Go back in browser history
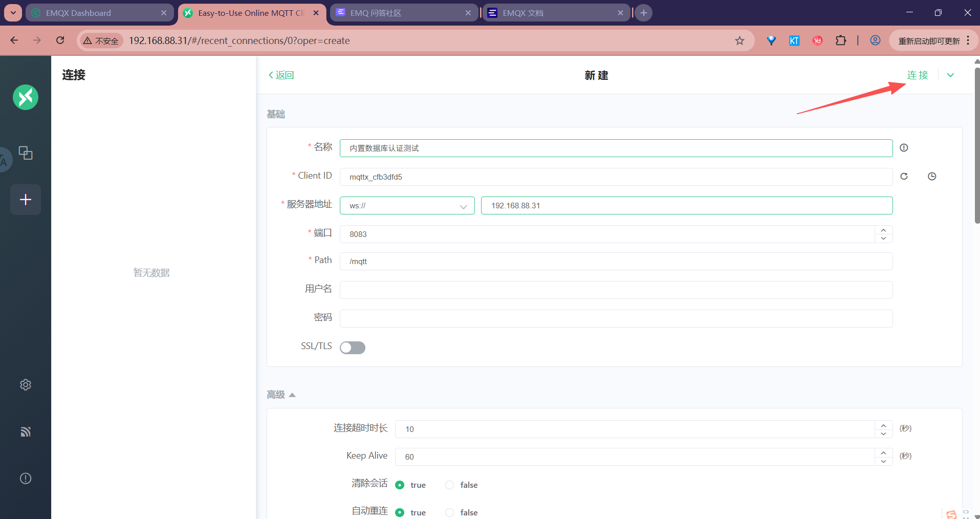 click(x=14, y=40)
